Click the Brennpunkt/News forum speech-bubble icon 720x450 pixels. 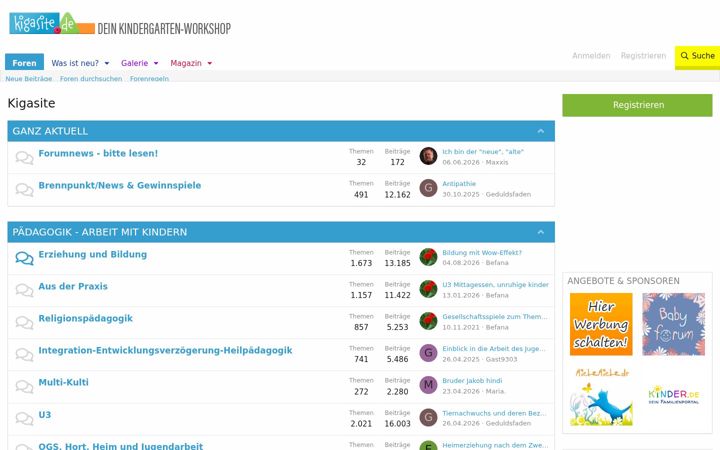(24, 190)
